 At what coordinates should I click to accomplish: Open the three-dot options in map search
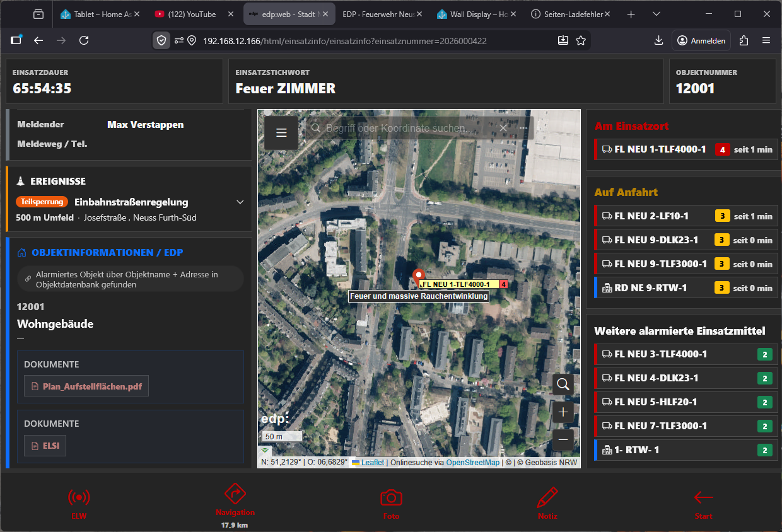523,129
